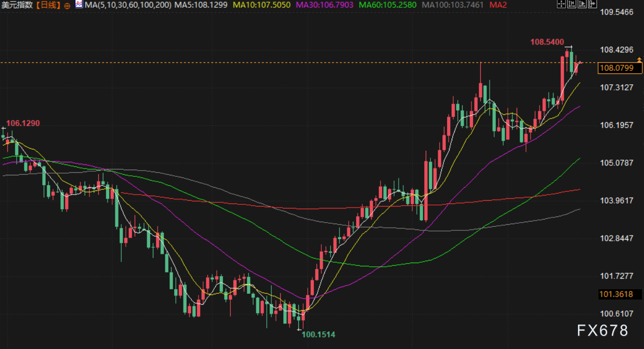Open the MA indicator chart icon

(x=78, y=5)
